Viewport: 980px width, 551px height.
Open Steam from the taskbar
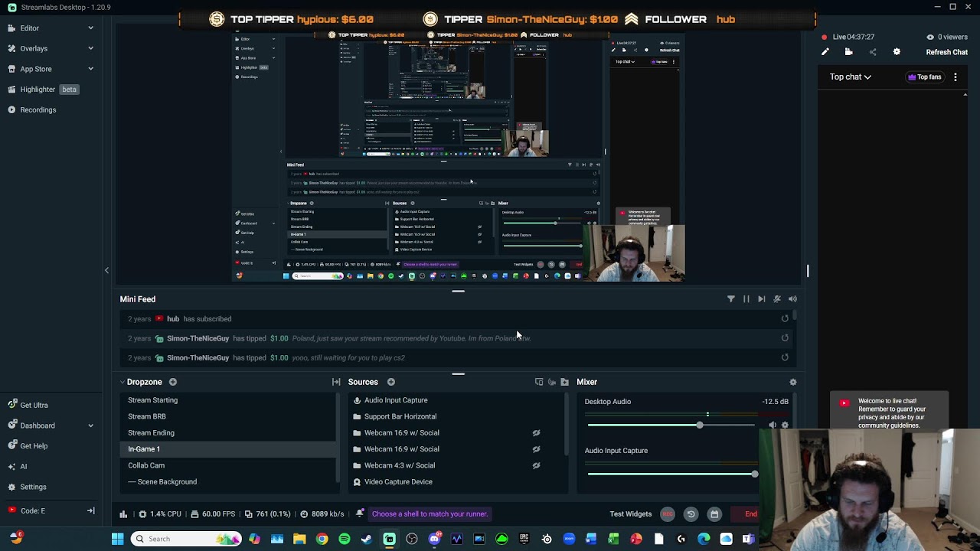click(x=366, y=539)
